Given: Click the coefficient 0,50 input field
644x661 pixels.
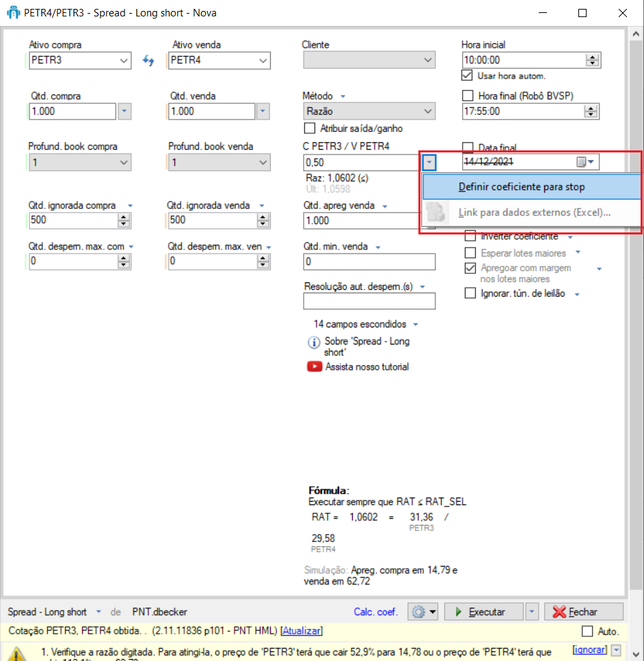Looking at the screenshot, I should (362, 162).
